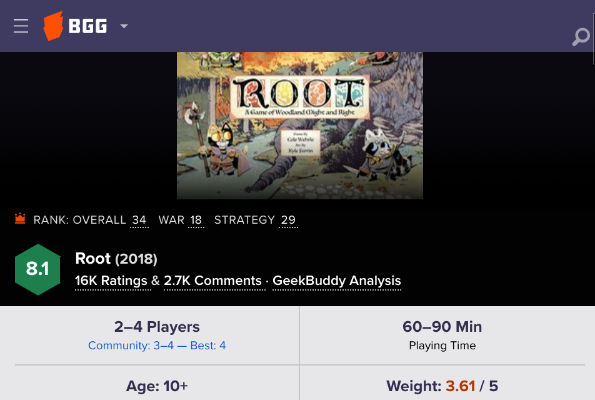Open the hamburger navigation menu

click(21, 26)
